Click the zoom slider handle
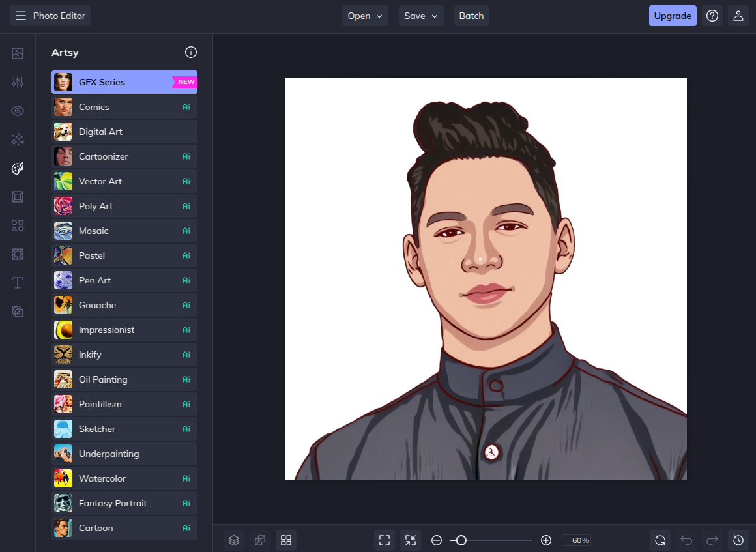 [461, 540]
